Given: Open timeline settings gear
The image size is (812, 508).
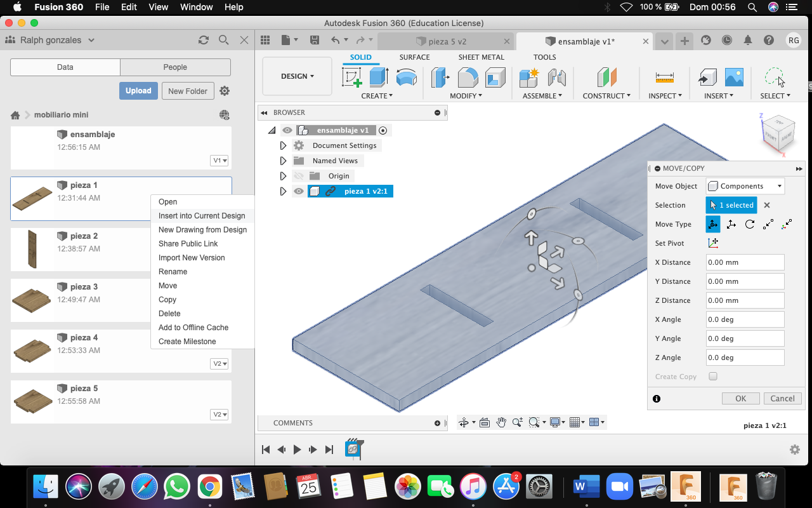Looking at the screenshot, I should coord(795,450).
